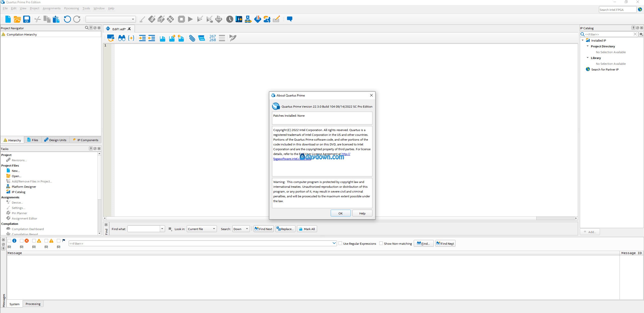
Task: Open the Look in Current file dropdown
Action: [x=202, y=229]
